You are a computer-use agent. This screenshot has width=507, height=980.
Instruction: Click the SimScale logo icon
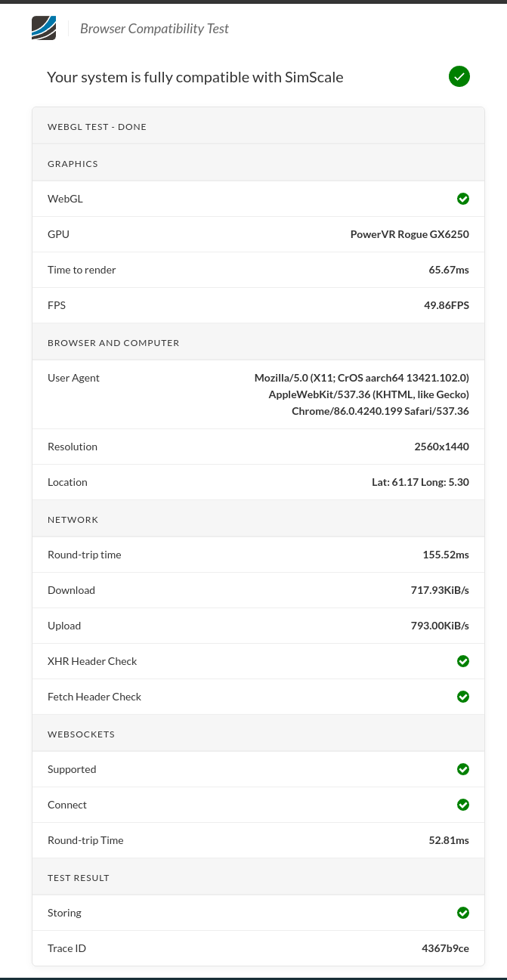pos(44,28)
